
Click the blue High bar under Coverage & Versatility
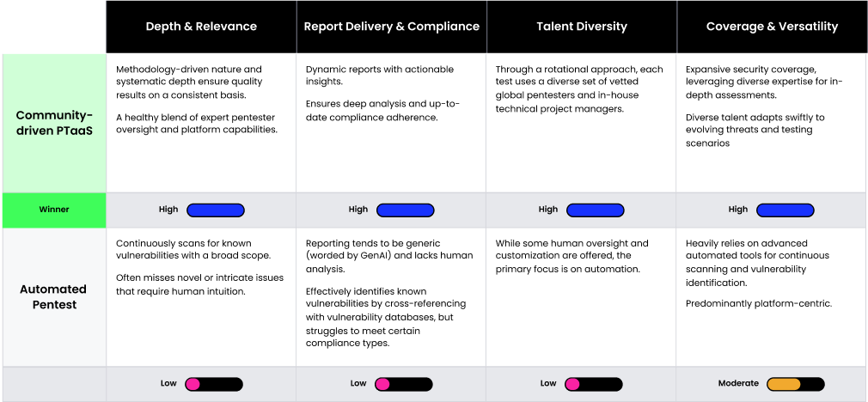785,210
